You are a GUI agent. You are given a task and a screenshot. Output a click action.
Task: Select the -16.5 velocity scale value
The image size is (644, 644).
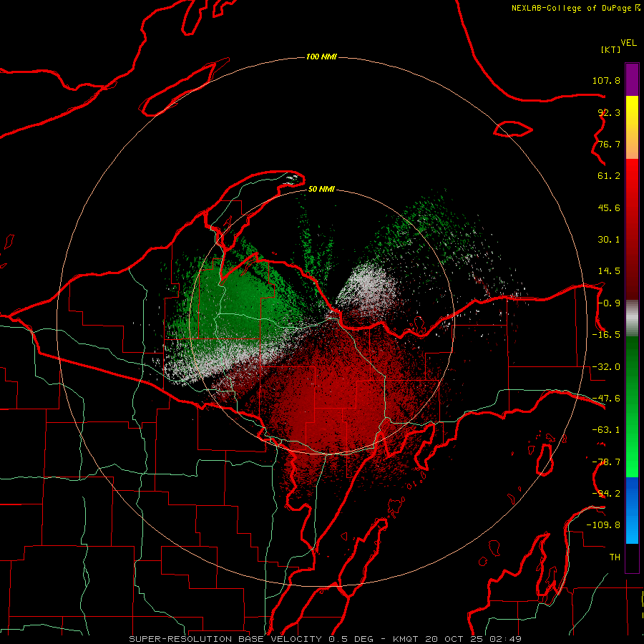click(606, 335)
